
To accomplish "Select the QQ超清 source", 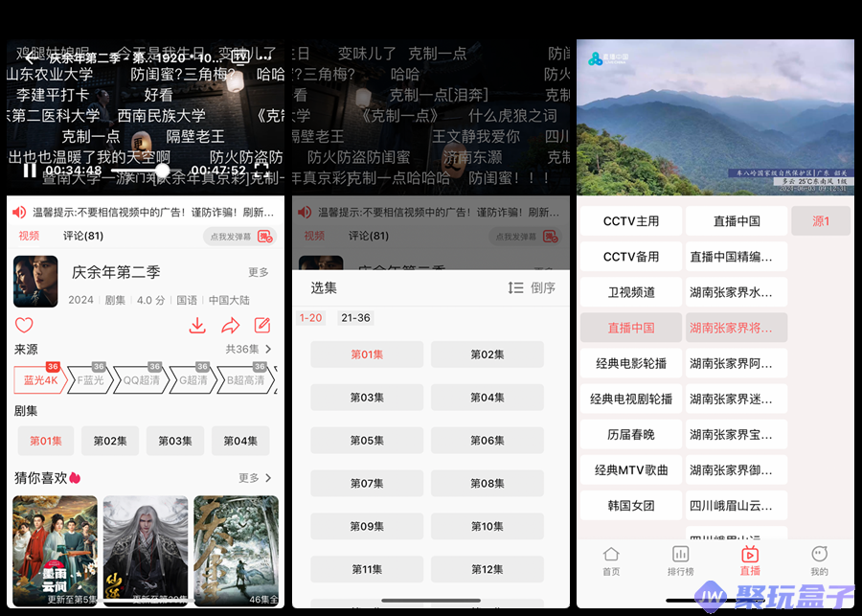I will coord(142,380).
